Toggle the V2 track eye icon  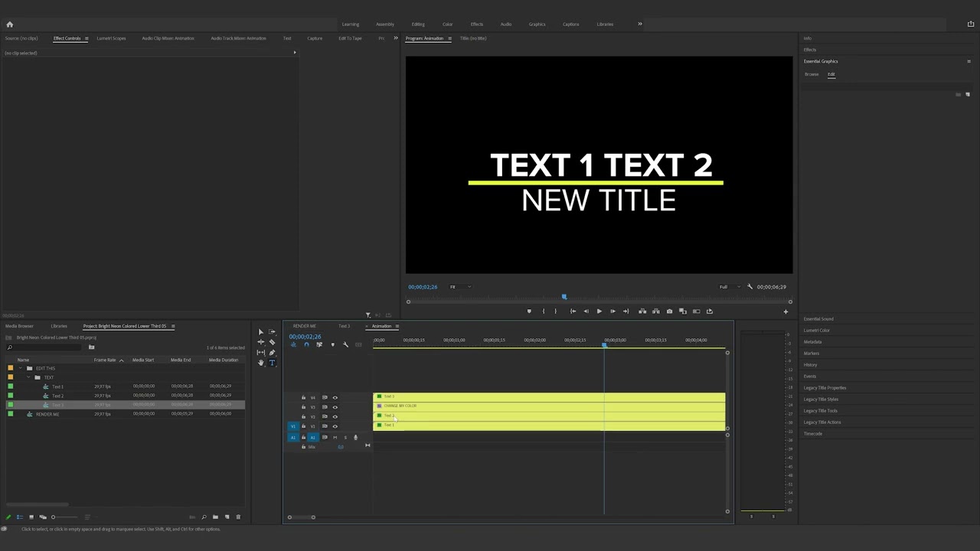pos(335,417)
